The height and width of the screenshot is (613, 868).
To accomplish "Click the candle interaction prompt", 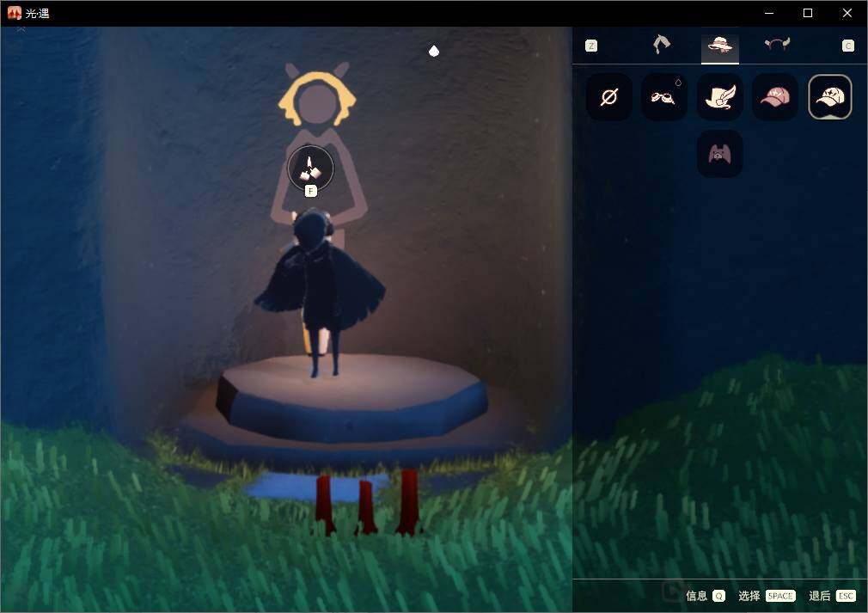I will 310,168.
